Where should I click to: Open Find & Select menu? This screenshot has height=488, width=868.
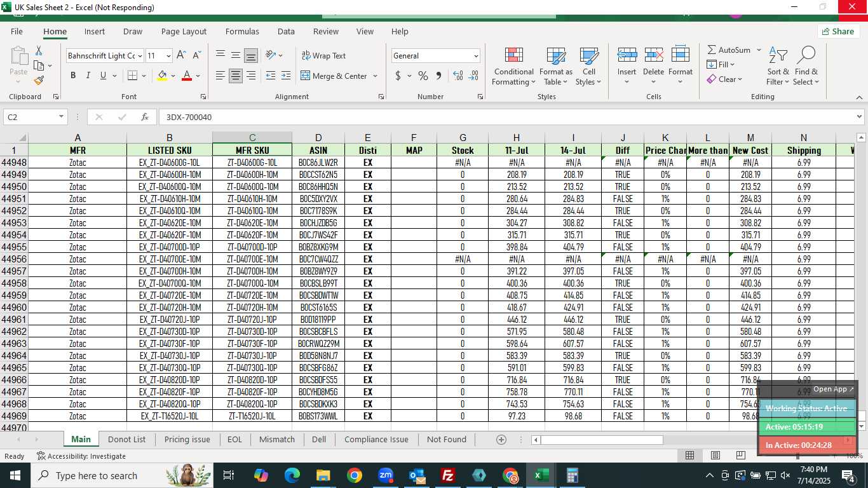click(806, 66)
